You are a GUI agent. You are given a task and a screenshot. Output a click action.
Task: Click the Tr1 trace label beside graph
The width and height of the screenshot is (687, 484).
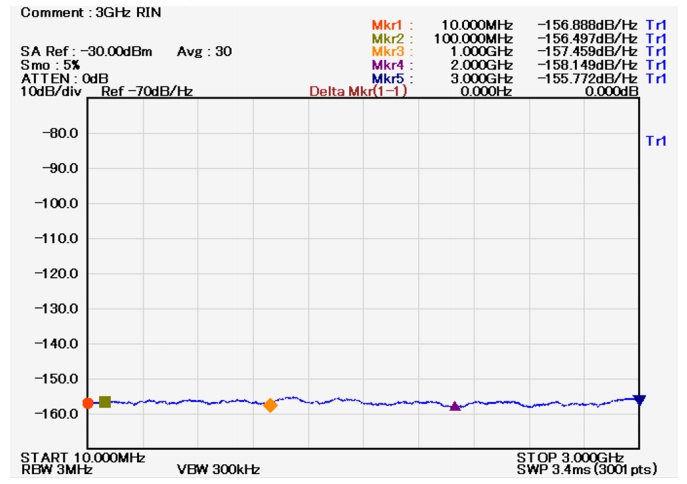(x=656, y=141)
